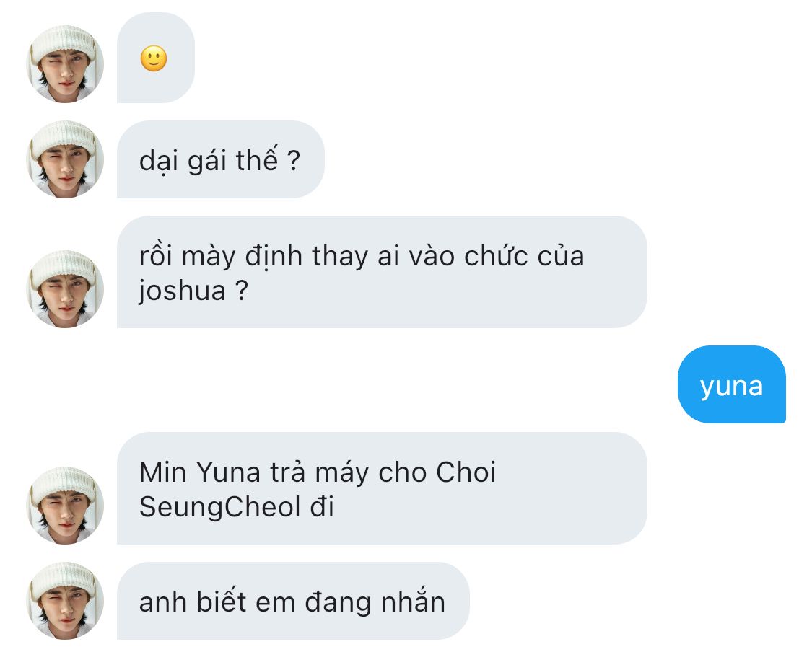Click the name "SeungCheol" in the message
Viewport: 812px width, 652px height.
[219, 507]
